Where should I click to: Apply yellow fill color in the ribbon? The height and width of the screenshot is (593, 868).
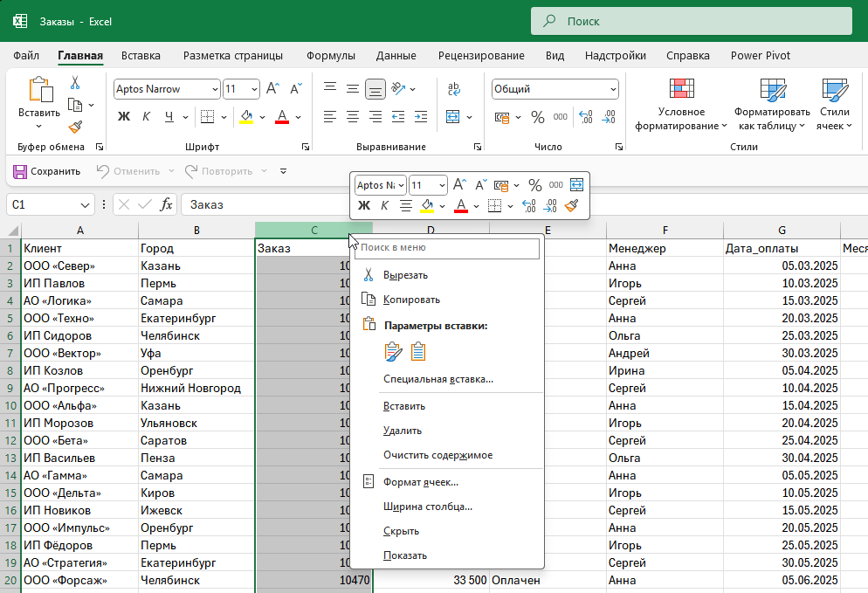[246, 117]
